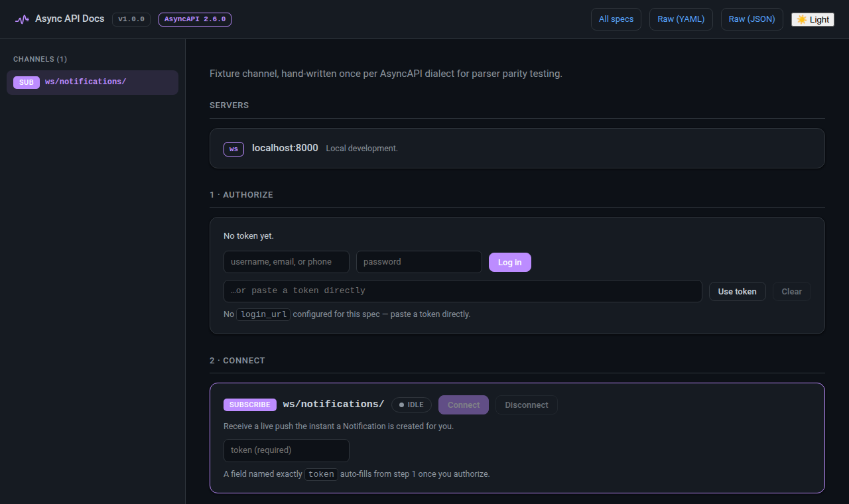The height and width of the screenshot is (504, 849).
Task: Select ws/notifications/ channel in sidebar
Action: 92,82
